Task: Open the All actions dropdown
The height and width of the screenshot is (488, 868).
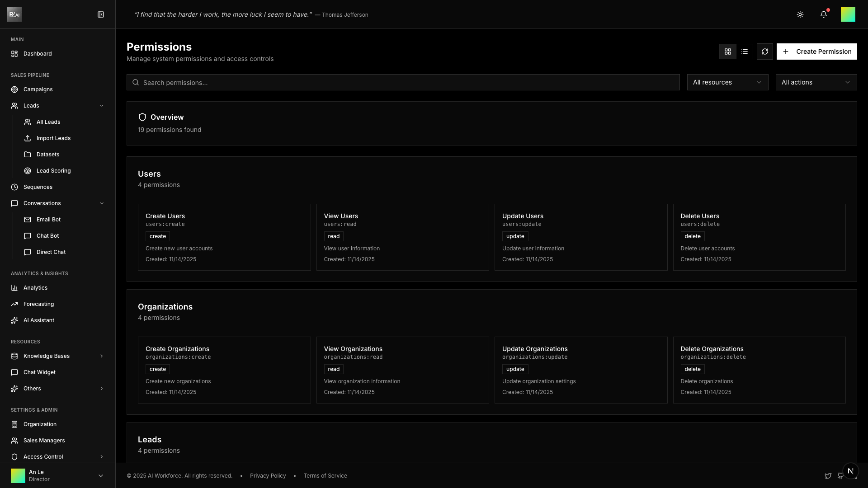Action: pos(816,82)
